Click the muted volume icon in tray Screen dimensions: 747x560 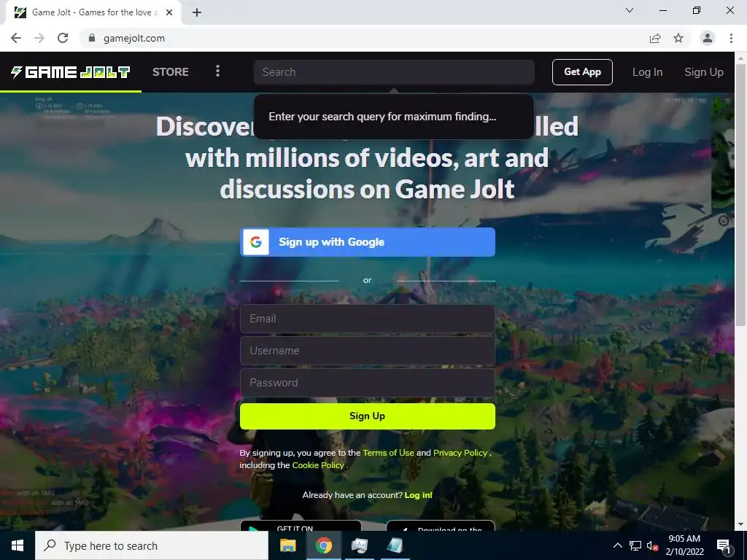[652, 545]
